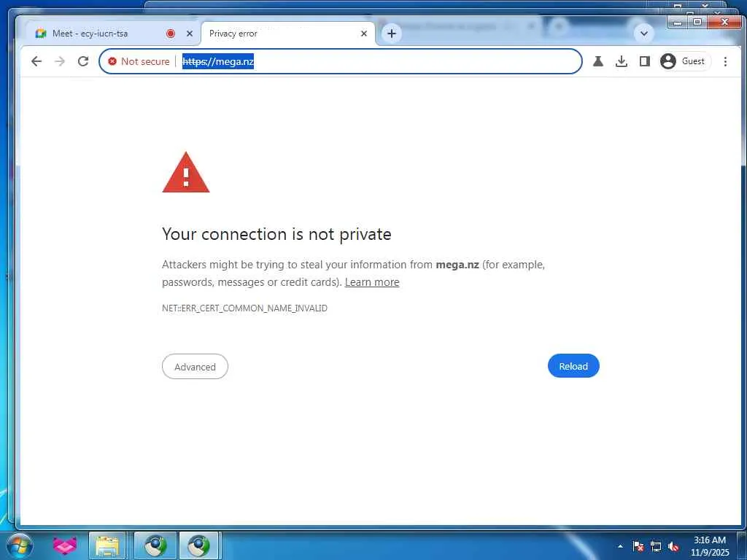Click the Advanced button
Viewport: 747px width, 560px height.
pyautogui.click(x=195, y=367)
